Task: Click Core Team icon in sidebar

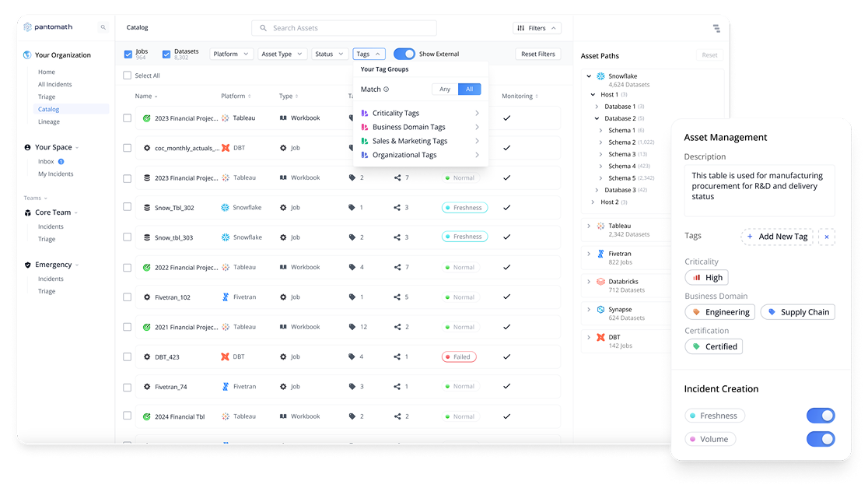Action: pyautogui.click(x=28, y=212)
